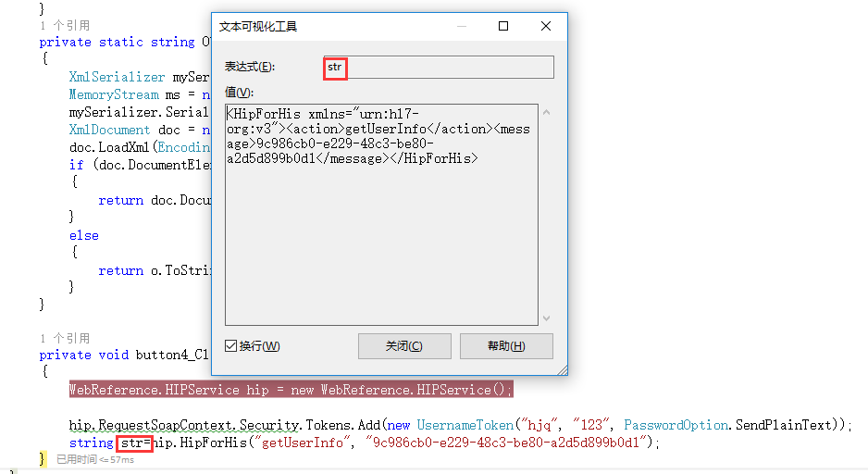Click PasswordOption in the code editor
The height and width of the screenshot is (474, 868).
676,425
